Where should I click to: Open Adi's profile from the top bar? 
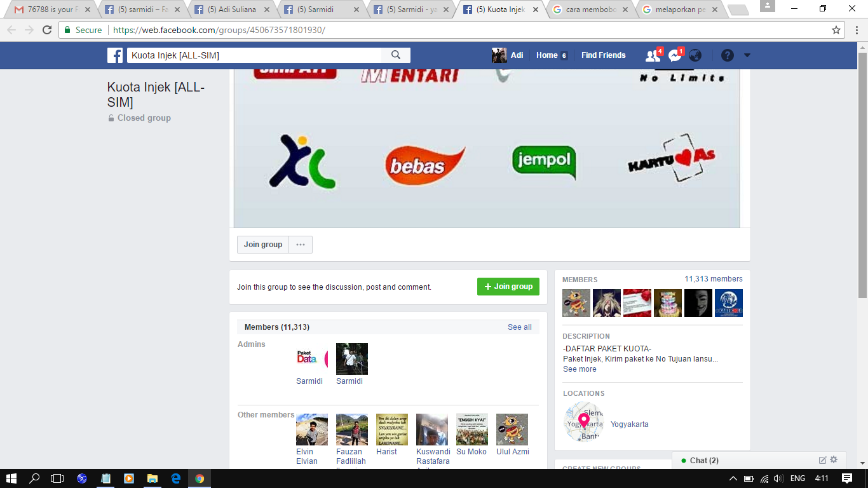click(x=508, y=55)
